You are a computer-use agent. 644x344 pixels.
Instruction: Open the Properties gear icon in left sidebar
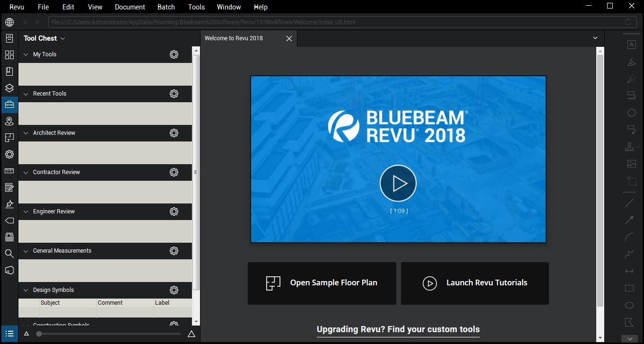coord(9,154)
